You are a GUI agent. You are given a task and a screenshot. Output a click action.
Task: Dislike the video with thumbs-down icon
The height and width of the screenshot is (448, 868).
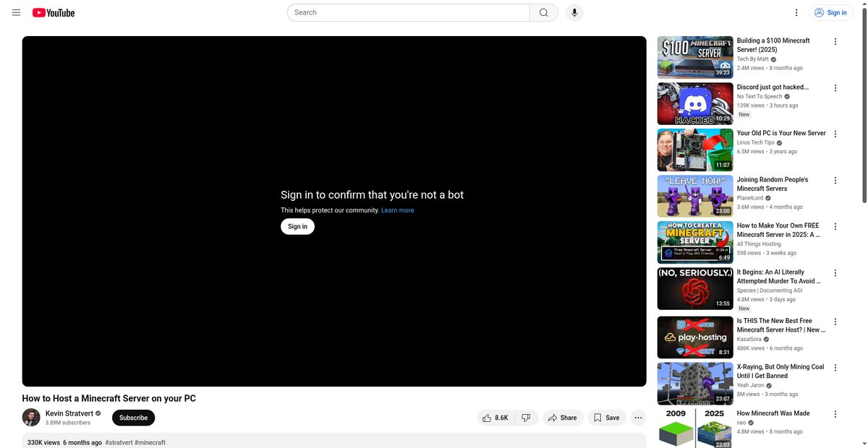tap(527, 418)
